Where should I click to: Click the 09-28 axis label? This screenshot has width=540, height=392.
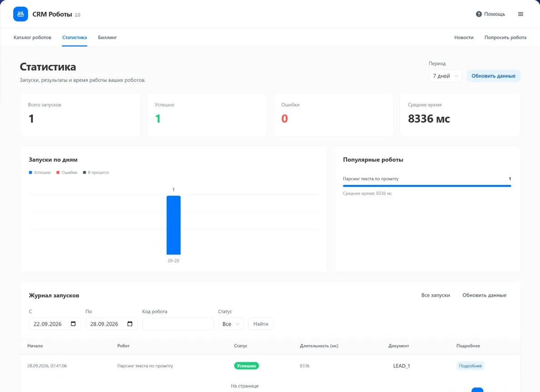(174, 261)
